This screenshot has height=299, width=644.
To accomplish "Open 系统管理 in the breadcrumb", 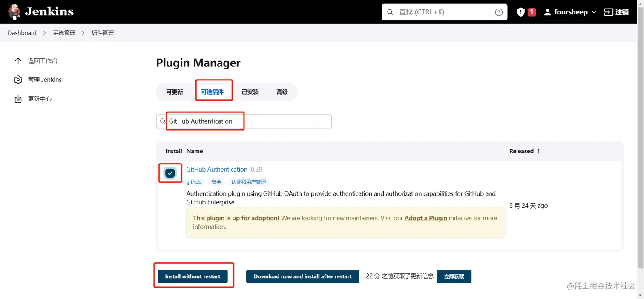I will [x=64, y=33].
